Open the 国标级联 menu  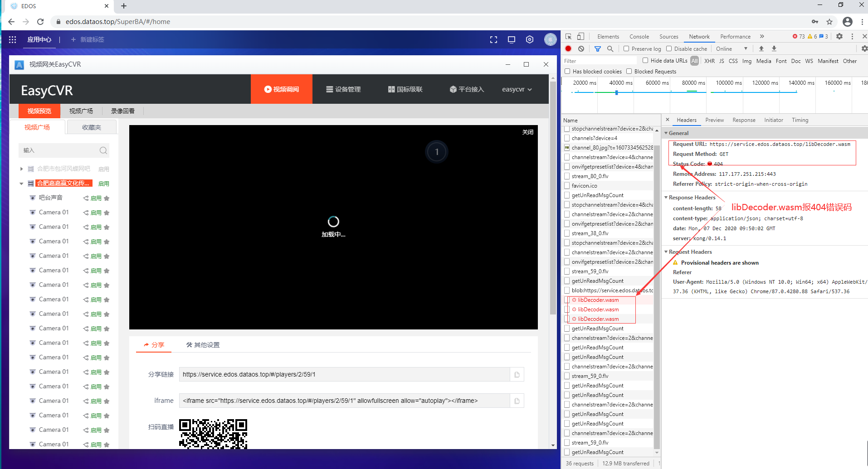pyautogui.click(x=405, y=89)
